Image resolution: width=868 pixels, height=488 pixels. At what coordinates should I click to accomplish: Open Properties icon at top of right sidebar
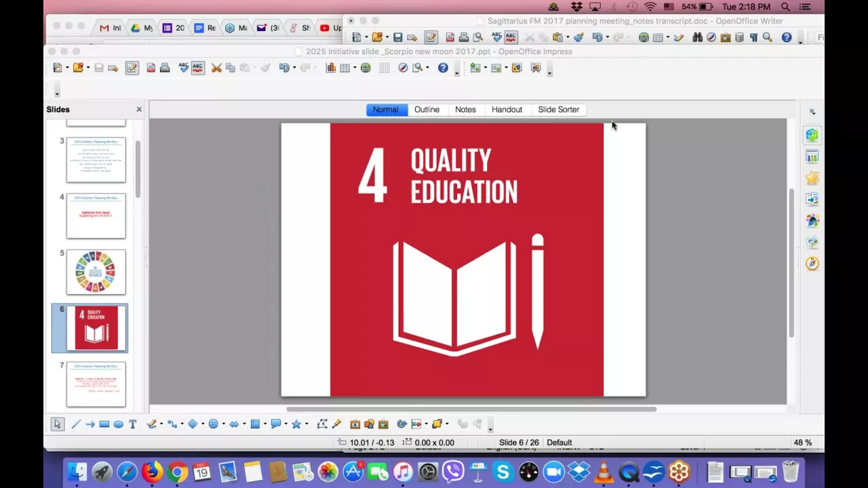pos(812,135)
